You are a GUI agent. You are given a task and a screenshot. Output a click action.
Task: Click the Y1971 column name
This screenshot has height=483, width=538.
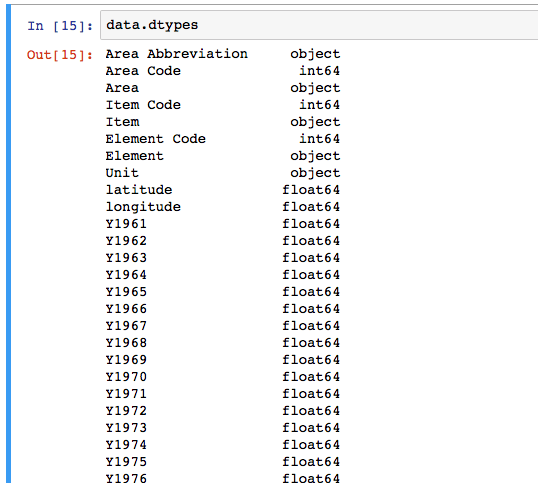coord(126,394)
